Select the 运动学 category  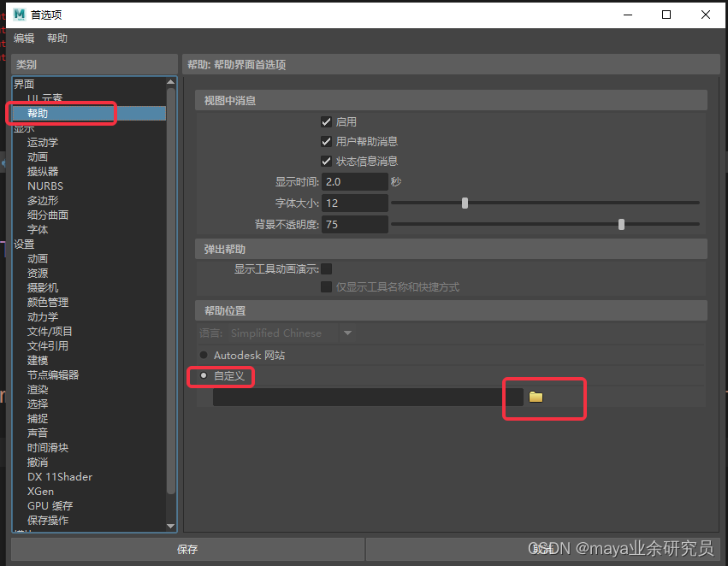(x=43, y=143)
